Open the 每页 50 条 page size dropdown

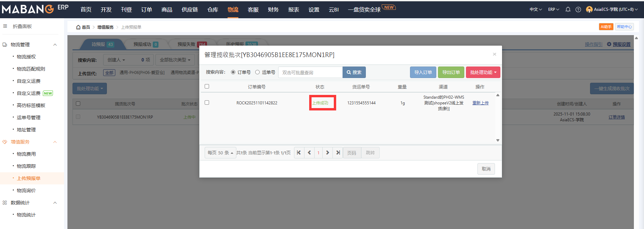220,153
